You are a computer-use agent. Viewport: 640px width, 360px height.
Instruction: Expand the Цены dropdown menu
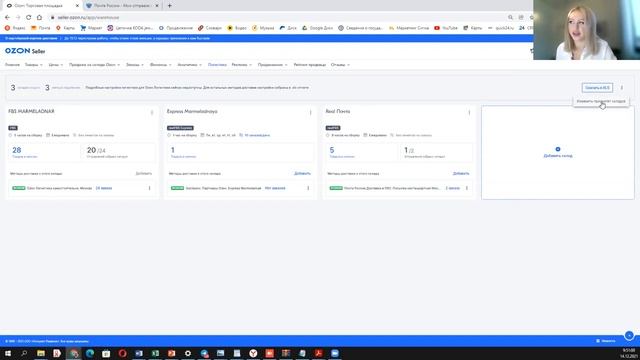click(x=56, y=65)
